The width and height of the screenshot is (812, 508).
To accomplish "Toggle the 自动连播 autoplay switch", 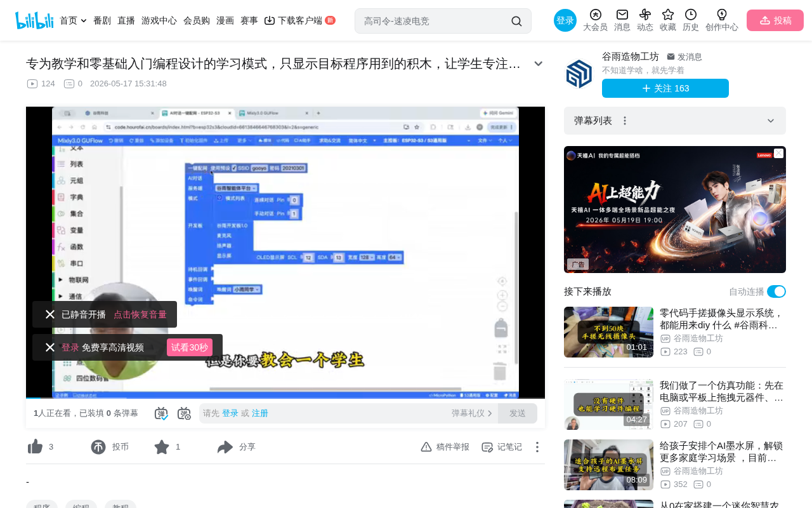I will pyautogui.click(x=776, y=291).
